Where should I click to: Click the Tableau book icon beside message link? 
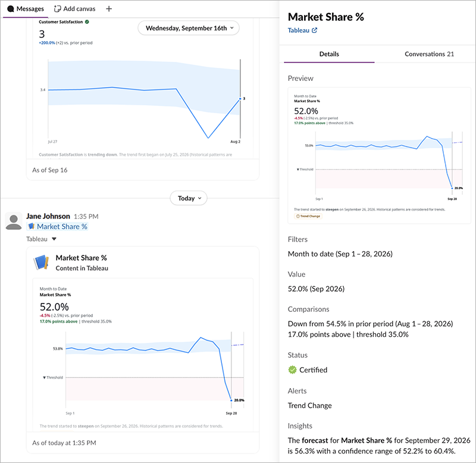tap(31, 227)
